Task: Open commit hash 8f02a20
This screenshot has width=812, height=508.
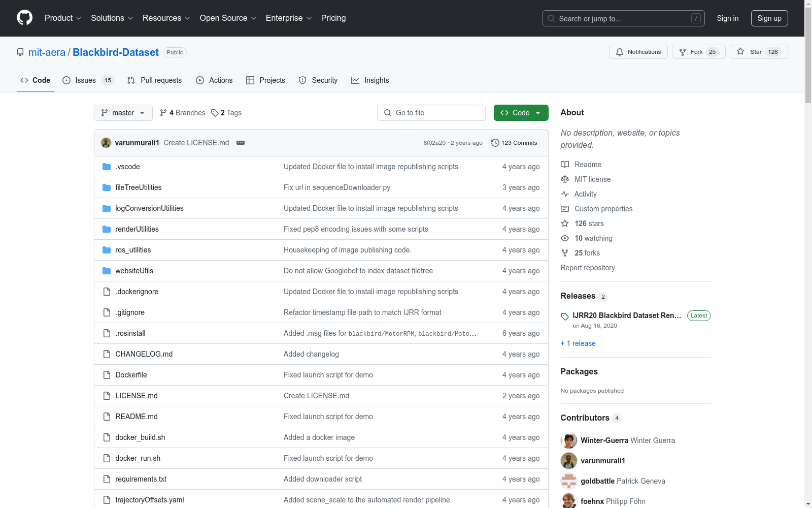Action: (434, 143)
